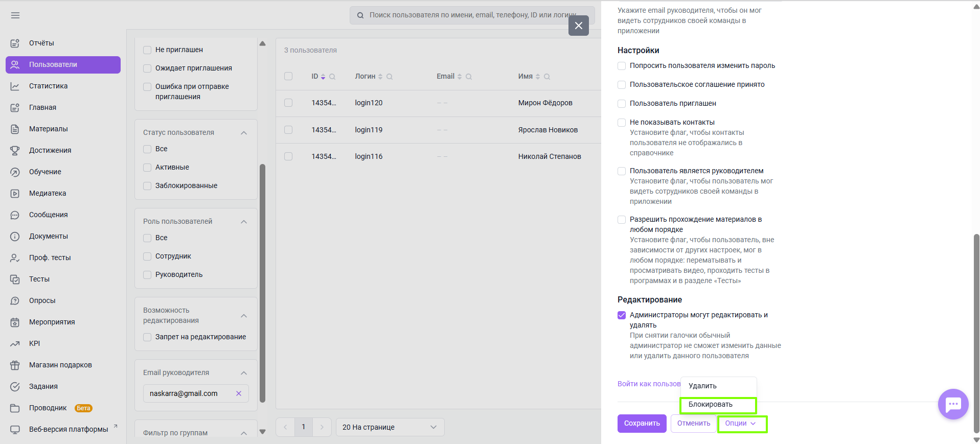Viewport: 980px width, 444px height.
Task: Tick the Не приглашен filter checkbox
Action: click(x=147, y=50)
